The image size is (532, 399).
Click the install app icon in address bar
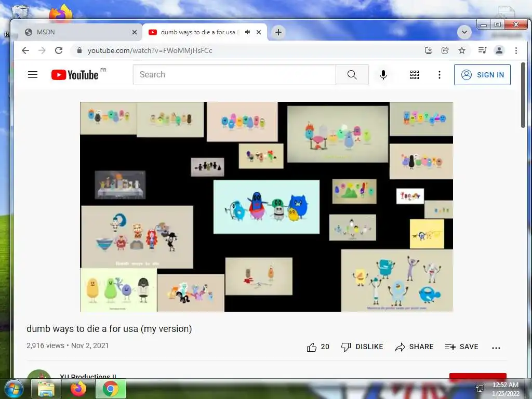click(x=429, y=50)
